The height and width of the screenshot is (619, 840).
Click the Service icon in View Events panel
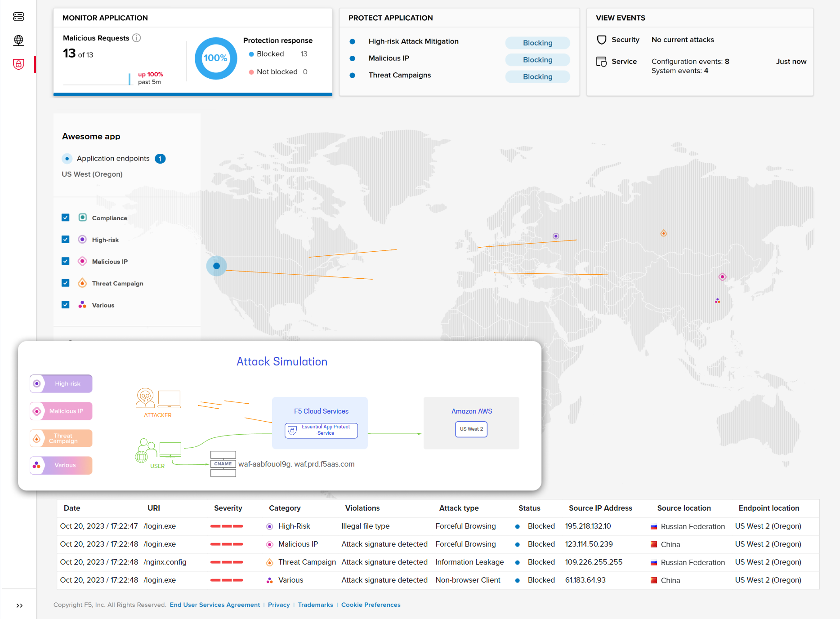602,61
